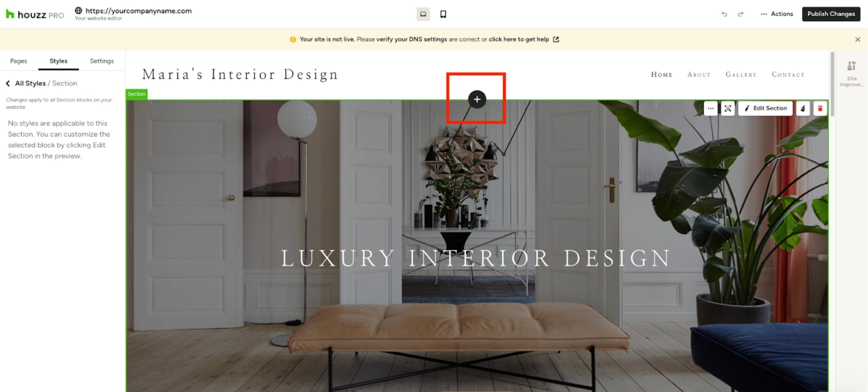Switch to the desktop preview icon

[x=423, y=14]
